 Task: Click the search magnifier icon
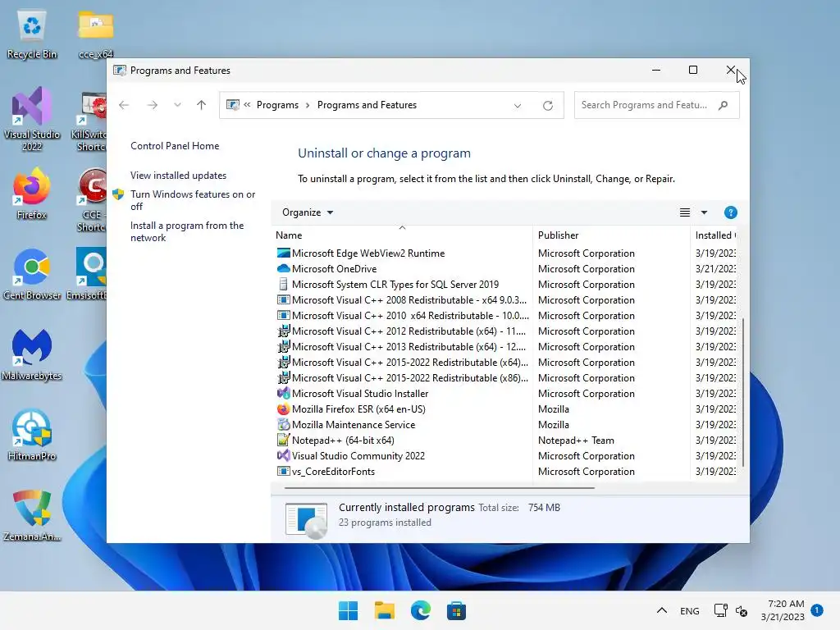724,105
